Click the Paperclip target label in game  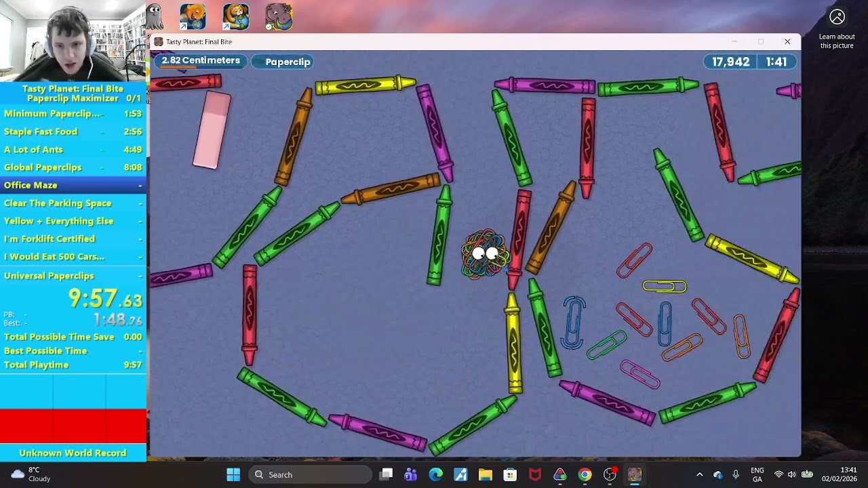click(284, 62)
